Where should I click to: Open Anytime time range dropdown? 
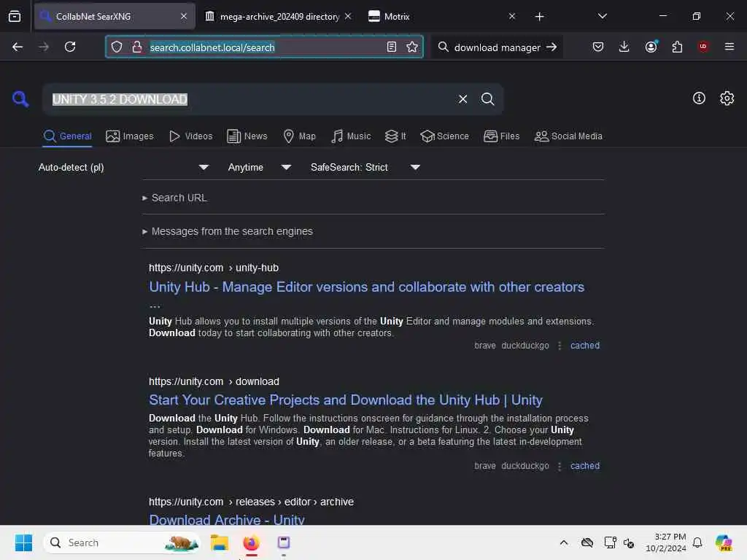[260, 168]
